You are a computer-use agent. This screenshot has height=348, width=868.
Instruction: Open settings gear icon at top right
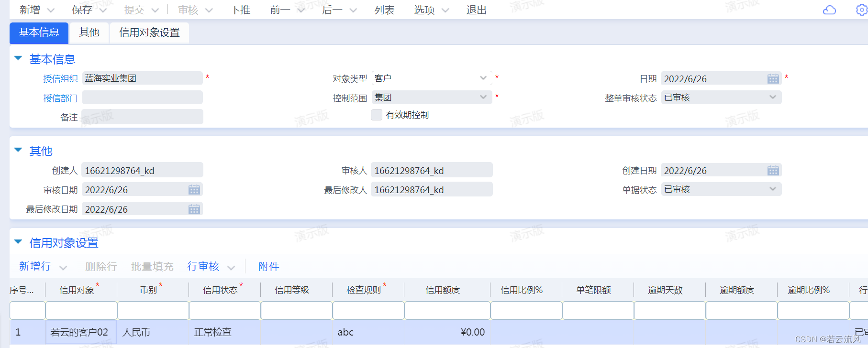click(861, 10)
